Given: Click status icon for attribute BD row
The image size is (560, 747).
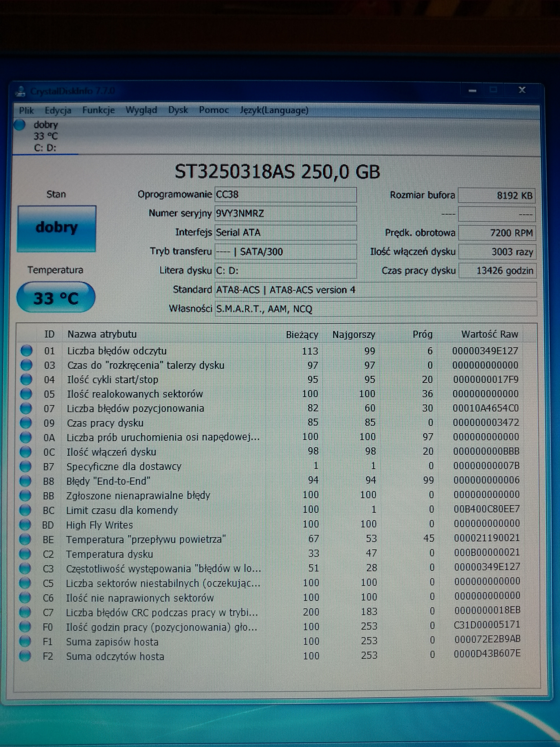Looking at the screenshot, I should (x=25, y=524).
